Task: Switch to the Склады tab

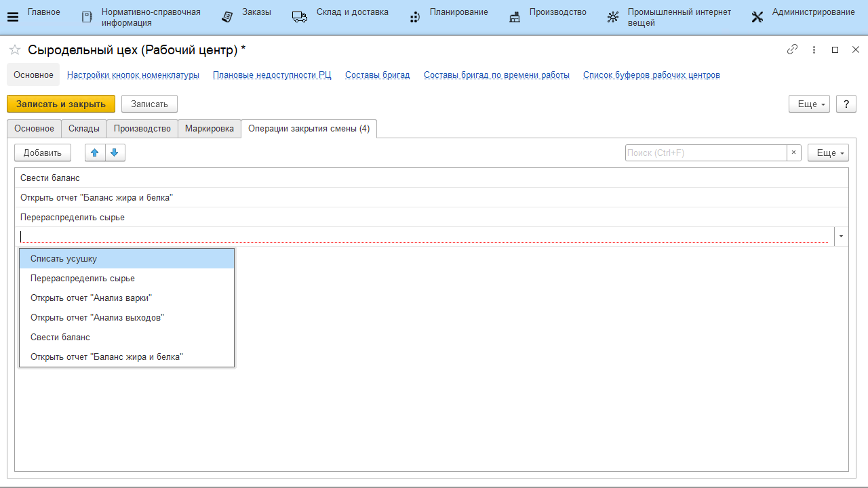Action: click(84, 129)
